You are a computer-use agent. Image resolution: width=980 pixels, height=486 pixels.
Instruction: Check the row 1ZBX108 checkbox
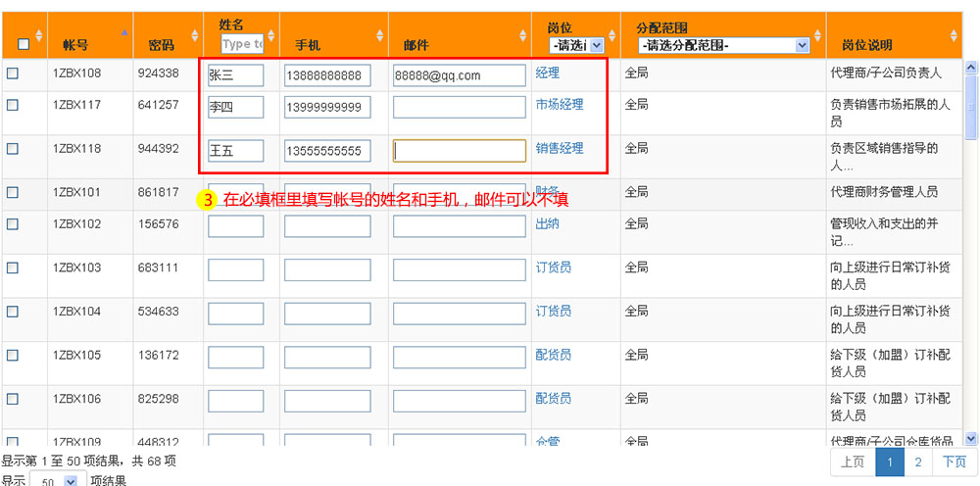(x=13, y=73)
